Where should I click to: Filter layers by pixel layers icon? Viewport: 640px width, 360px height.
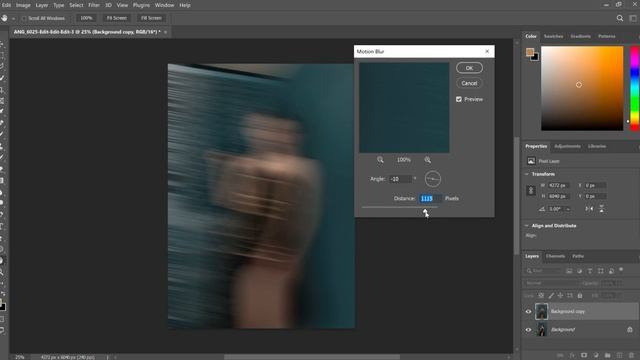(569, 271)
